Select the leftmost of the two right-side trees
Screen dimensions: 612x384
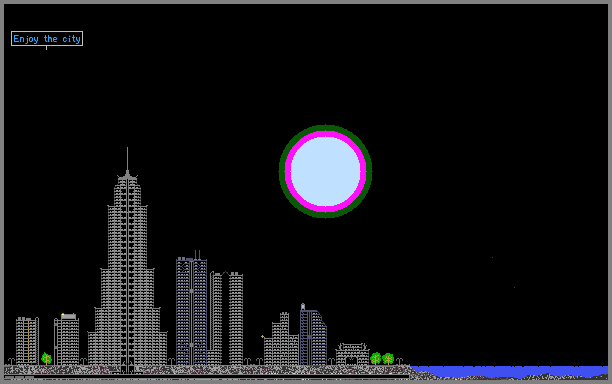[376, 359]
